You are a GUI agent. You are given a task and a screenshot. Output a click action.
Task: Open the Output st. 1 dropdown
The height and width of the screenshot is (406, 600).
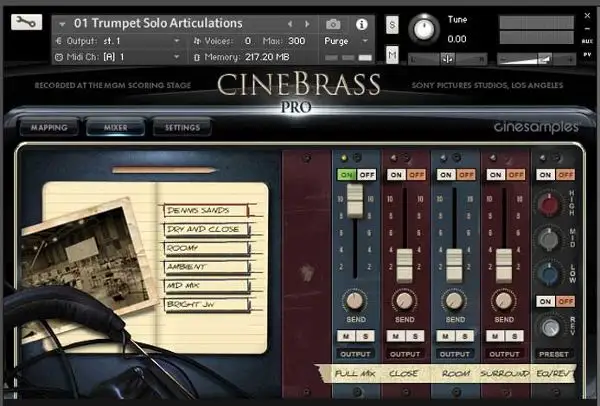115,41
